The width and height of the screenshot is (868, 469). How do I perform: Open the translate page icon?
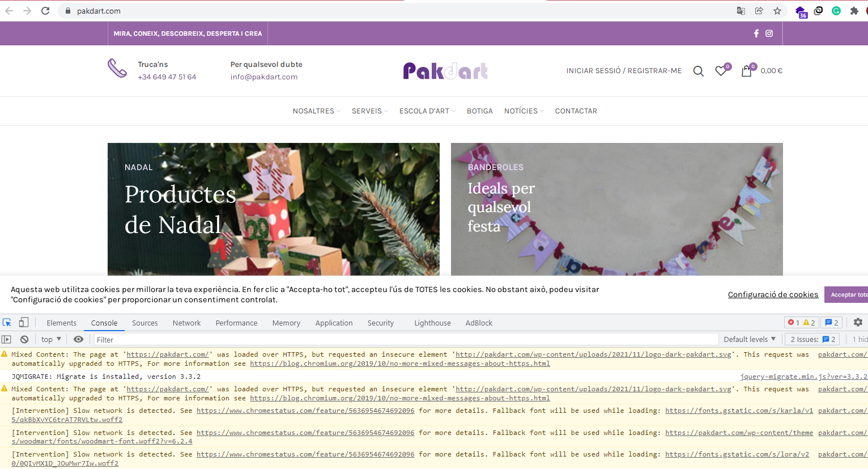[x=741, y=11]
